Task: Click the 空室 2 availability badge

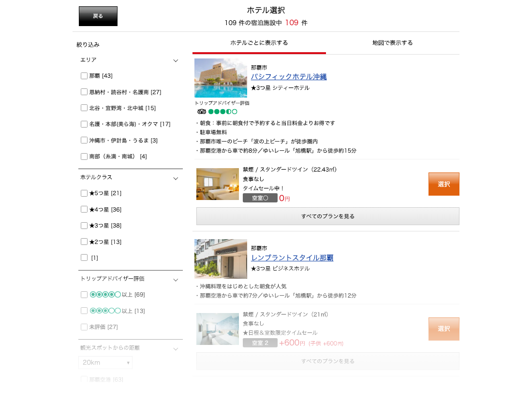Action: click(260, 343)
